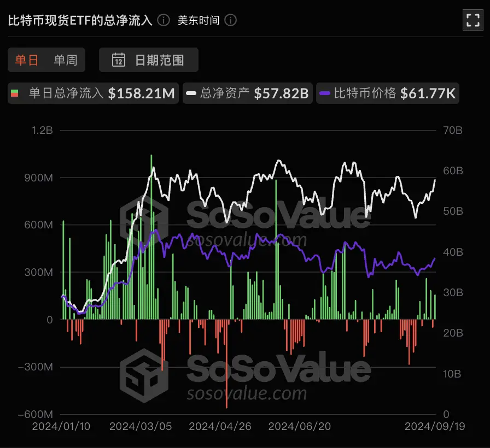The width and height of the screenshot is (490, 448).
Task: Open info tooltip beside chart title
Action: [162, 20]
